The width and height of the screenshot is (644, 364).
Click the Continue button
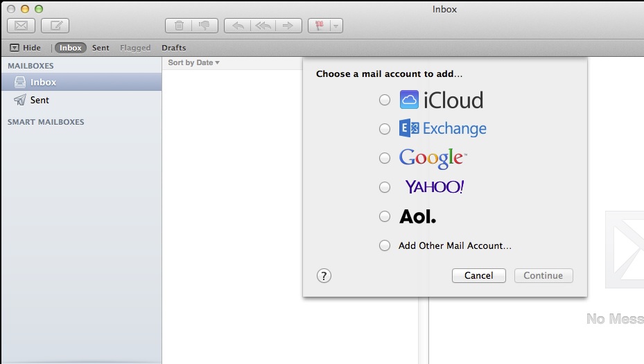tap(543, 276)
